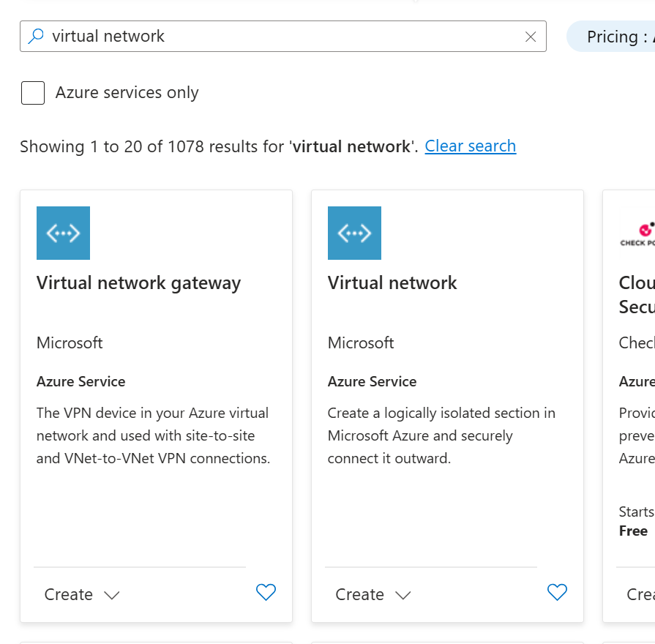Click 'Azure Service' label on Virtual network card
Image resolution: width=655 pixels, height=644 pixels.
pyautogui.click(x=372, y=382)
